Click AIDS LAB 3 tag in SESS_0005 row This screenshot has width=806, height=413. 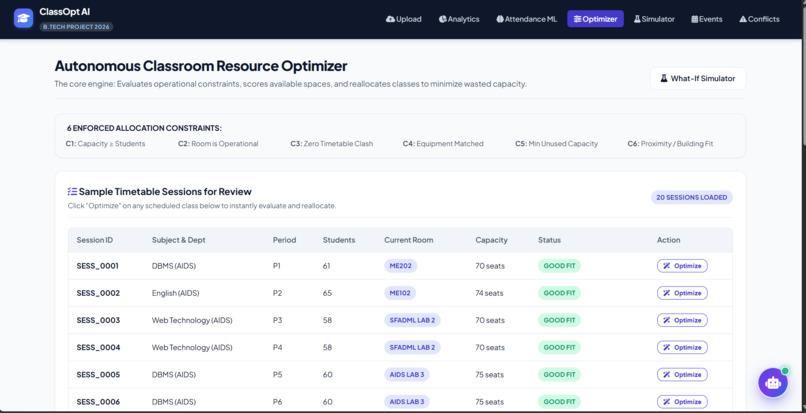click(x=407, y=374)
